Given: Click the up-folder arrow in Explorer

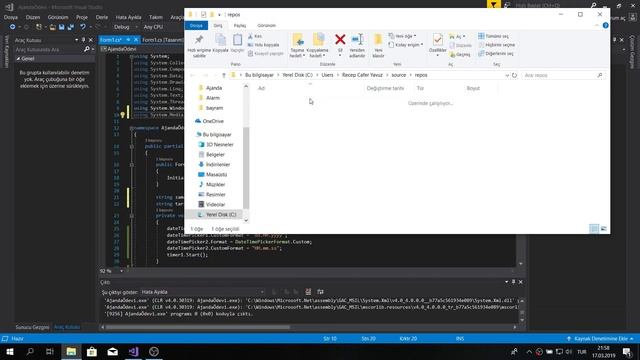Looking at the screenshot, I should 224,76.
